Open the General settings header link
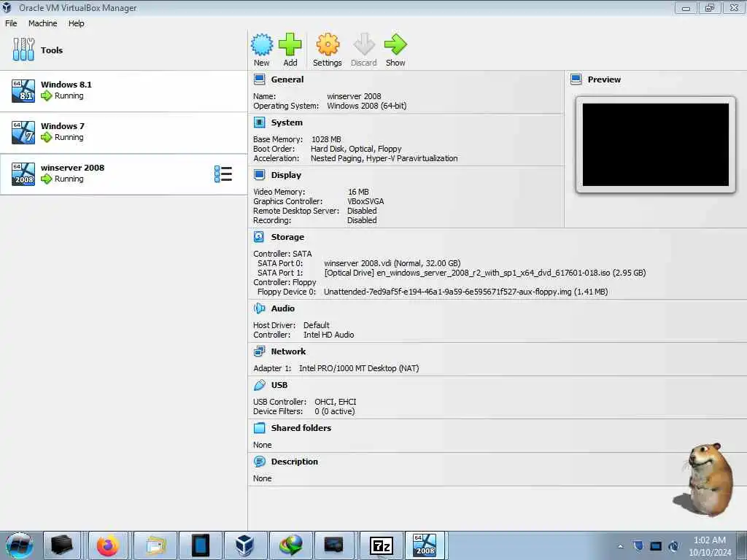The height and width of the screenshot is (560, 747). [287, 79]
